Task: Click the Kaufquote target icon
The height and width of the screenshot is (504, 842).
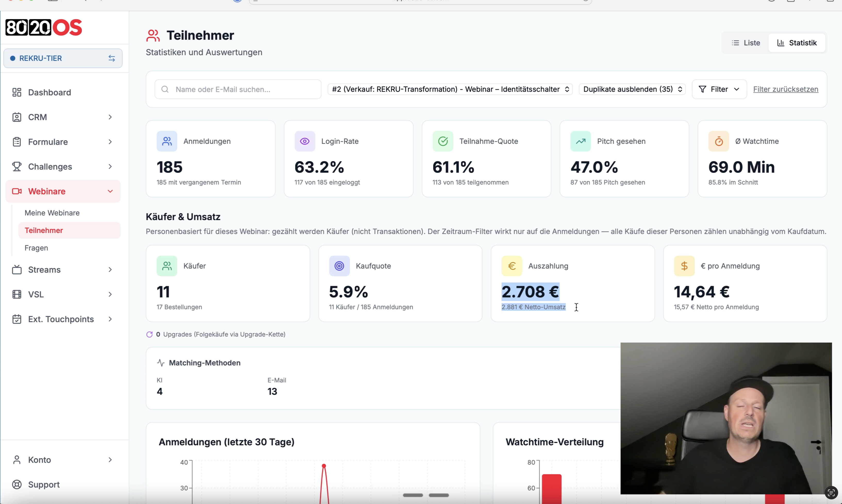Action: coord(339,266)
